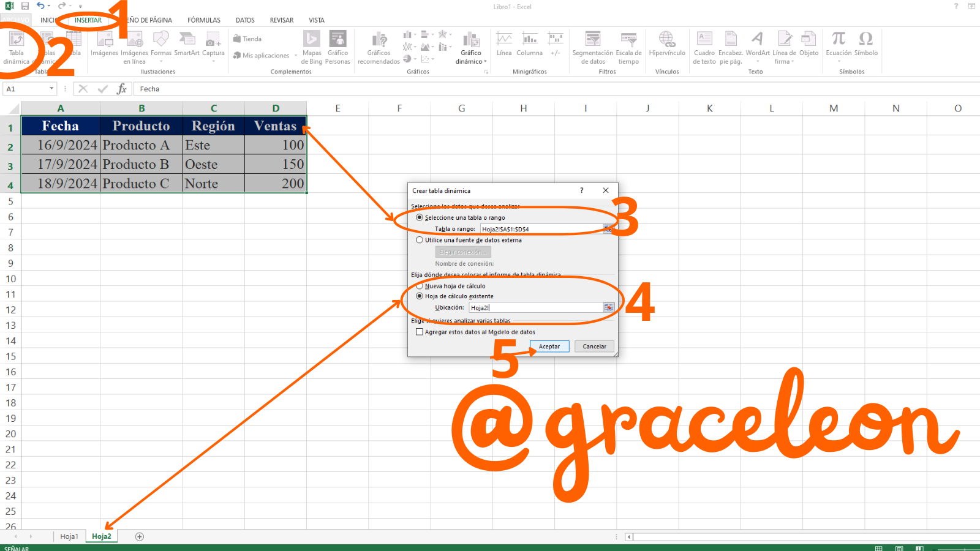
Task: Add a new sheet with plus icon
Action: 140,536
